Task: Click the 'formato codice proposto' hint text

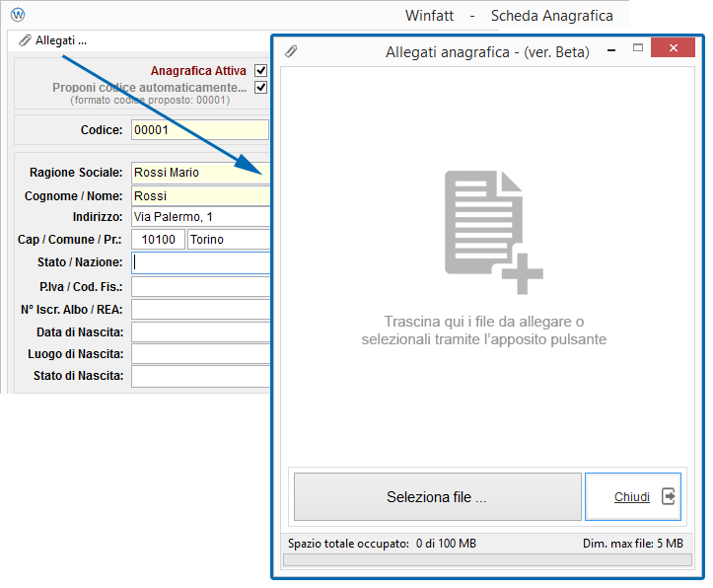Action: (x=150, y=100)
